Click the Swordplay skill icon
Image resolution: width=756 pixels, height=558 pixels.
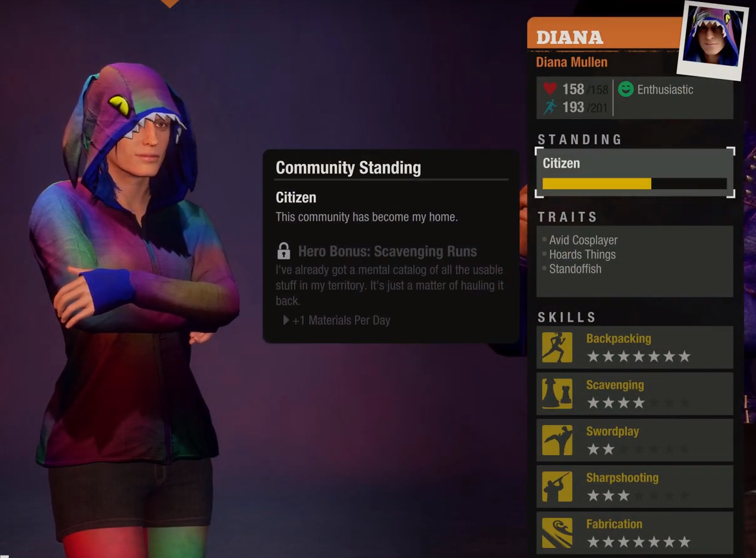tap(557, 440)
